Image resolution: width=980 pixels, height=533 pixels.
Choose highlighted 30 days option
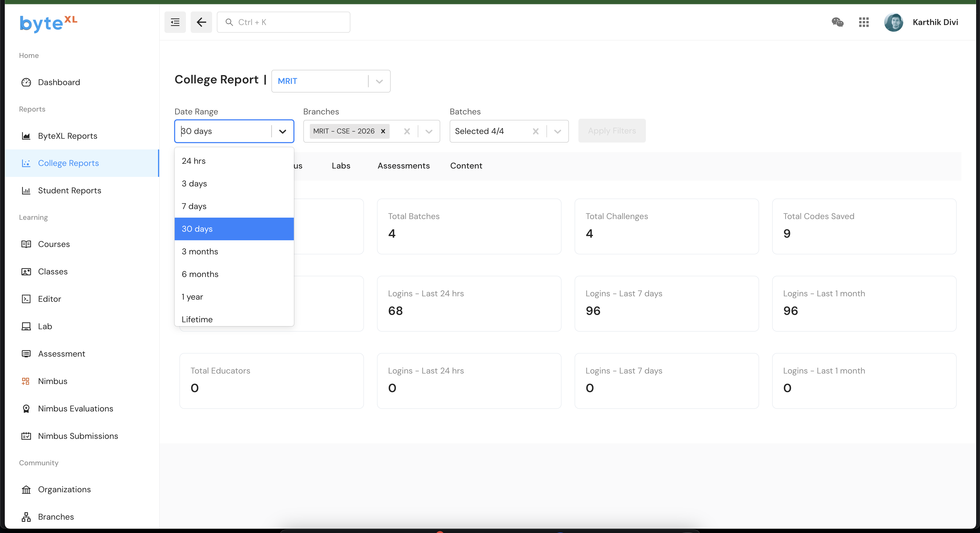(234, 229)
